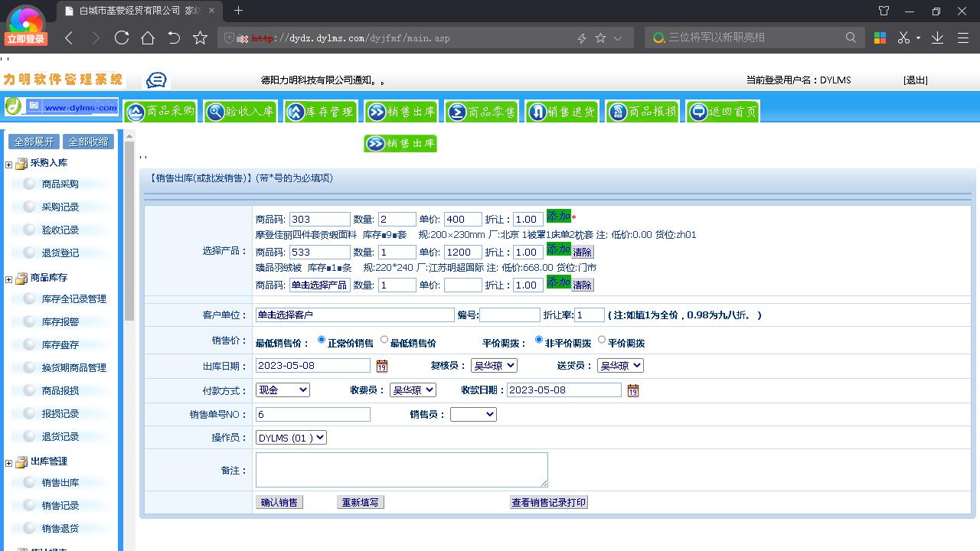Image resolution: width=980 pixels, height=551 pixels.
Task: Open the 复核员 reviewer dropdown
Action: coord(493,365)
